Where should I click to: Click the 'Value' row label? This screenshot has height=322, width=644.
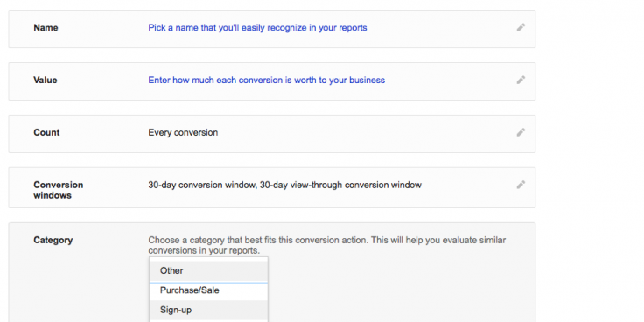click(45, 80)
